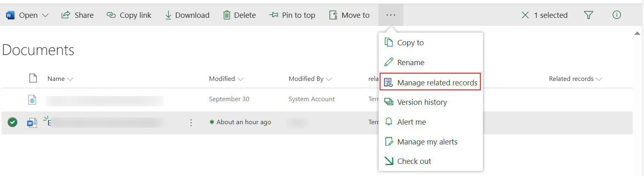
Task: Open the Modified By column dropdown
Action: point(310,79)
